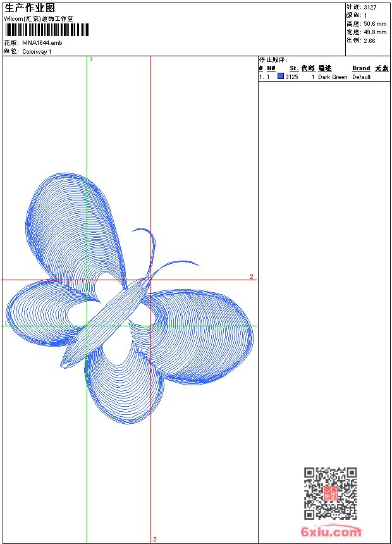Screen dimensions: 392x544
Task: Select the Dark Green color swatch
Action: point(281,77)
